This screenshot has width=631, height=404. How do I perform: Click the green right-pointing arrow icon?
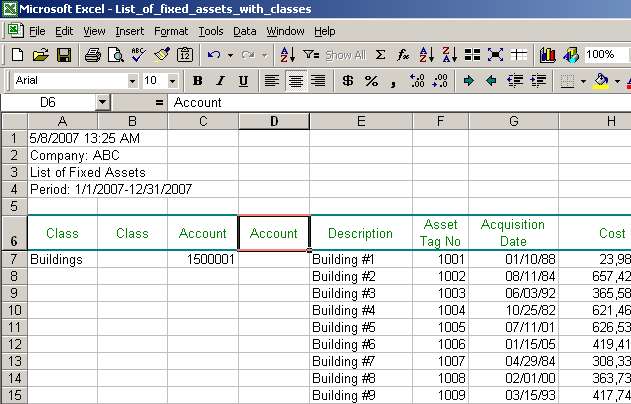coord(468,81)
